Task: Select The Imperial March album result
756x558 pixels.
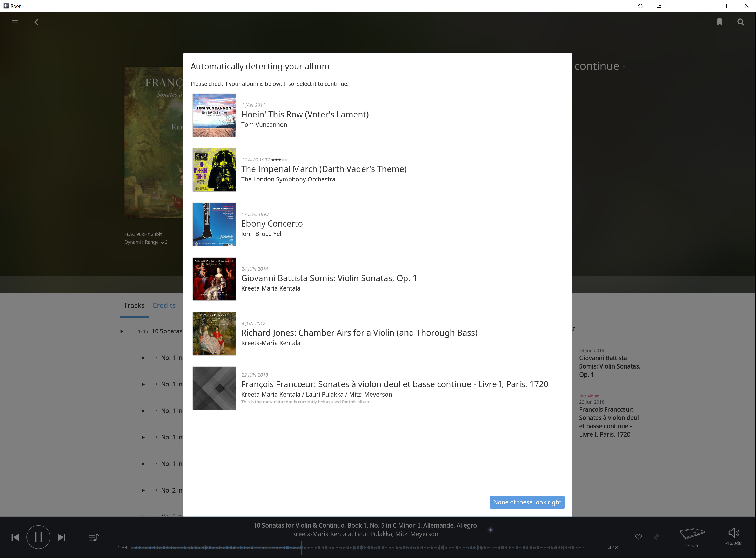Action: click(377, 169)
